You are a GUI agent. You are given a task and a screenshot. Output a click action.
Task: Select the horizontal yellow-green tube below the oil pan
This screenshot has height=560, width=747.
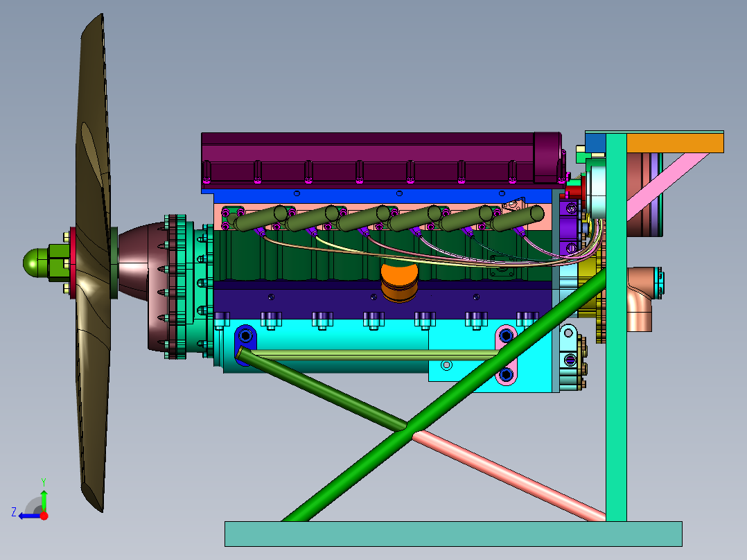(374, 353)
